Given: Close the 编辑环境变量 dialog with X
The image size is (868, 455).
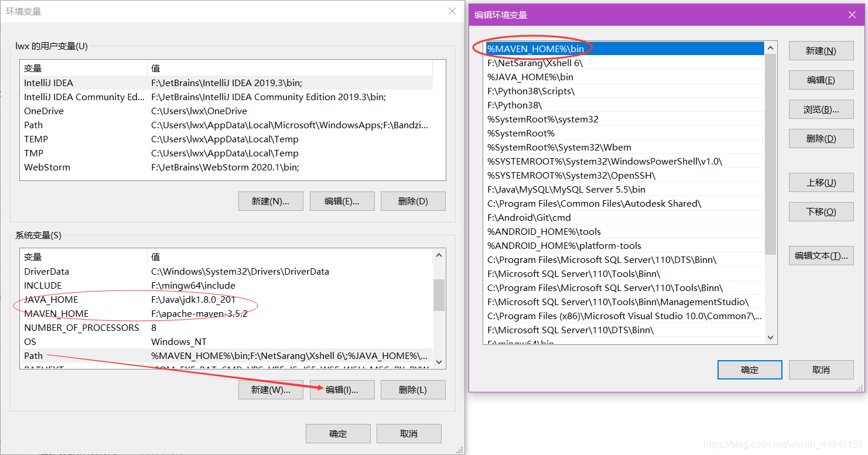Looking at the screenshot, I should [852, 15].
